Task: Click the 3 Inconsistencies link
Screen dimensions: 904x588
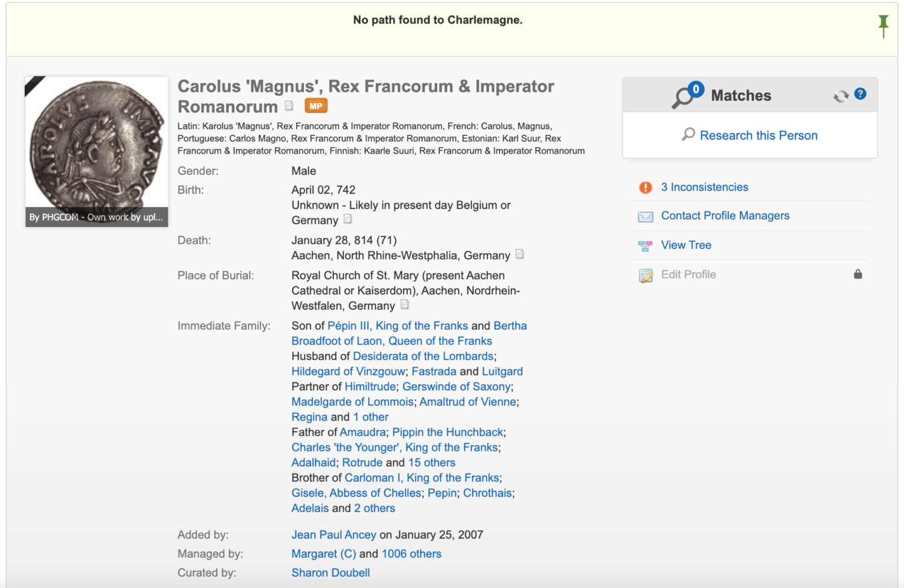Action: click(x=704, y=187)
